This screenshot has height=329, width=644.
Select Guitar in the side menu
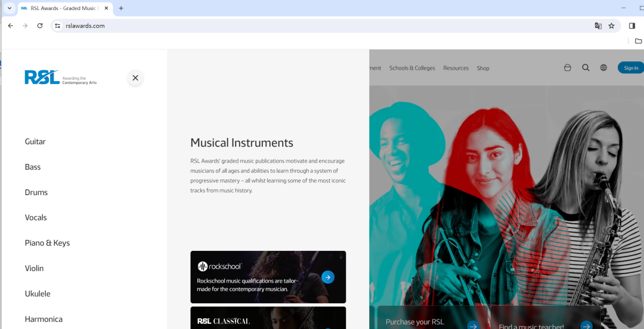tap(35, 142)
